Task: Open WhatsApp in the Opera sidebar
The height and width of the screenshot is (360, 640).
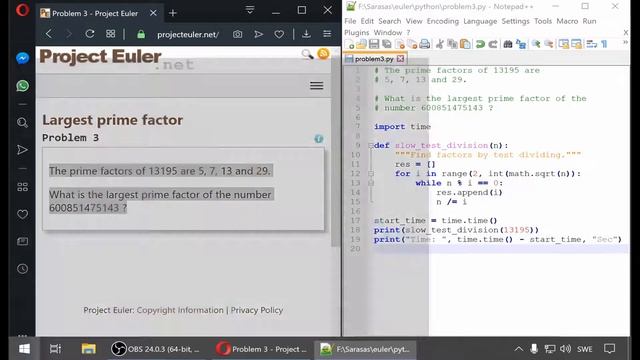Action: coord(22,86)
